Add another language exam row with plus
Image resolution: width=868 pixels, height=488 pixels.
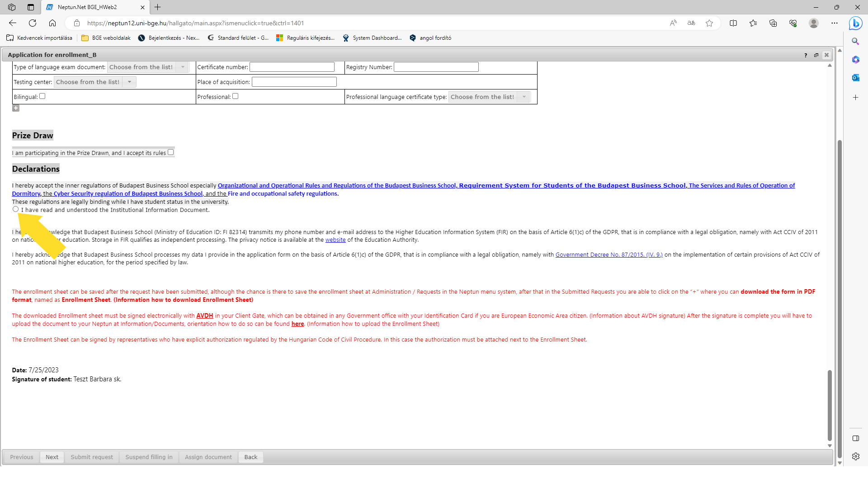click(16, 108)
